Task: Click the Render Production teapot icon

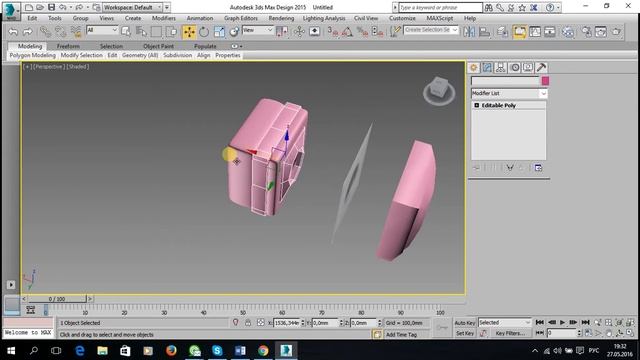Action: coord(616,32)
